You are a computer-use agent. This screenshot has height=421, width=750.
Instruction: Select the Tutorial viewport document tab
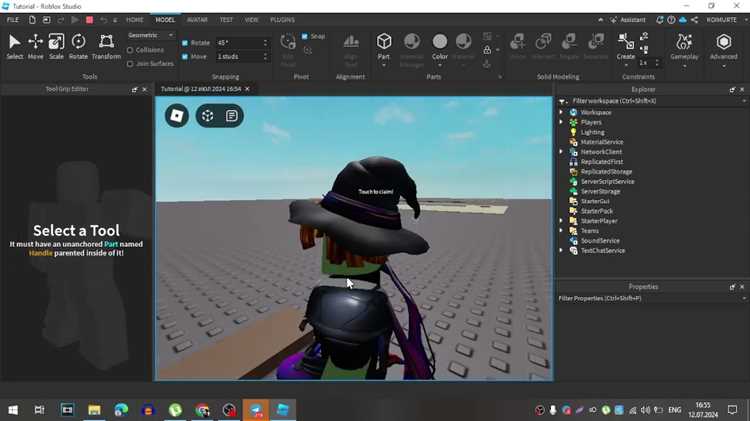click(x=201, y=89)
